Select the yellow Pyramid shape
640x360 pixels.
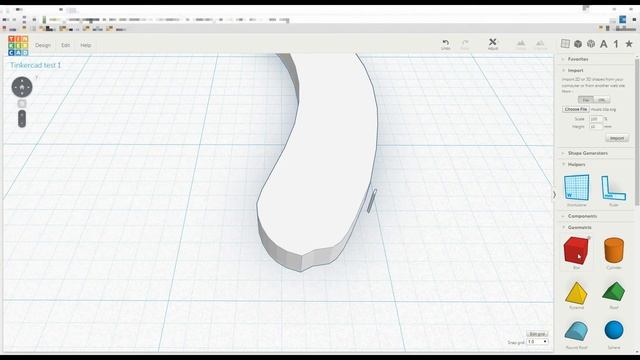click(x=576, y=292)
